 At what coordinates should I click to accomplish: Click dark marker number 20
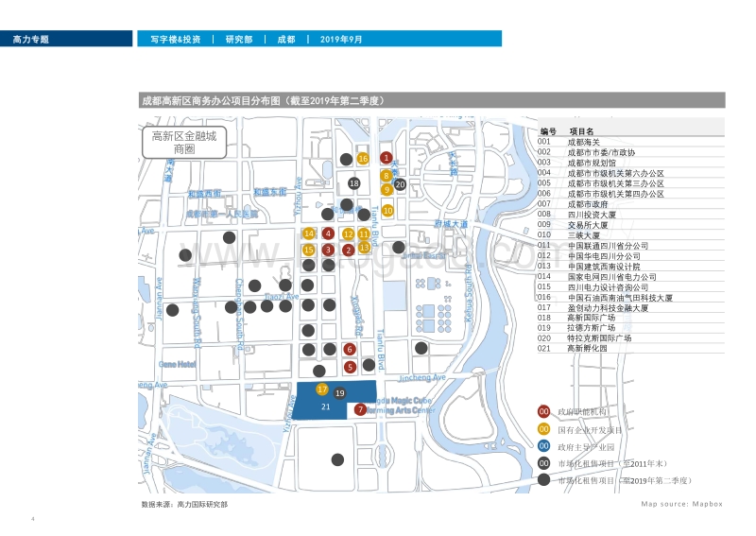[400, 184]
